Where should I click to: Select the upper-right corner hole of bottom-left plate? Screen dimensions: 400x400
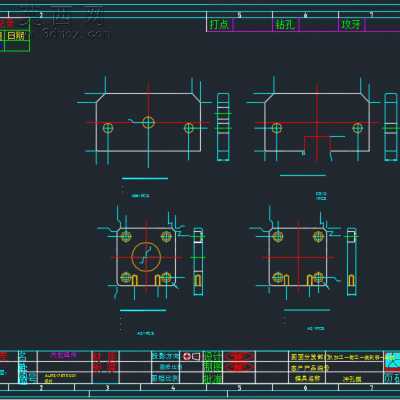[167, 236]
